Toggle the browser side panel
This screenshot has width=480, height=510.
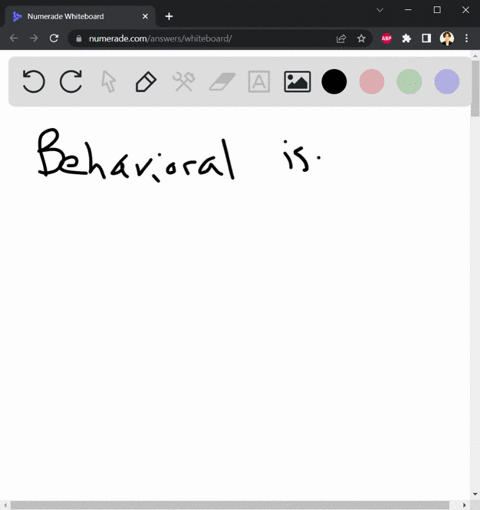click(426, 39)
